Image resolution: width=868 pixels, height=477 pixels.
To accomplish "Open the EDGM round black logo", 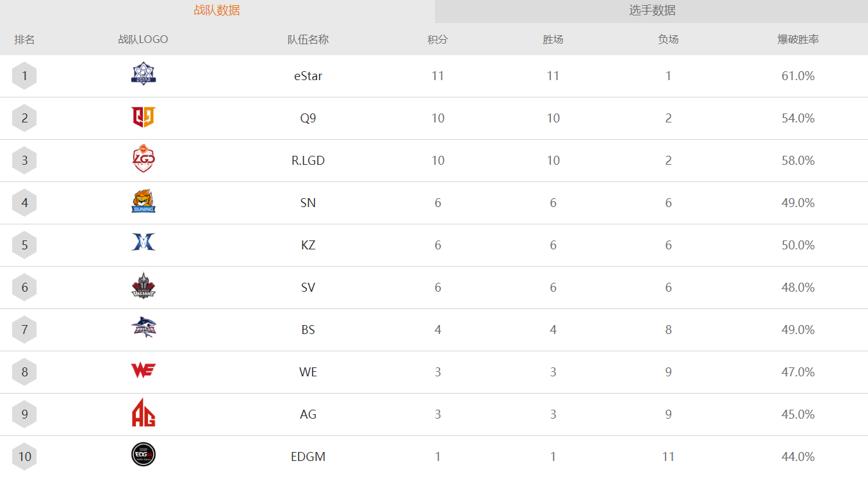I will [143, 455].
